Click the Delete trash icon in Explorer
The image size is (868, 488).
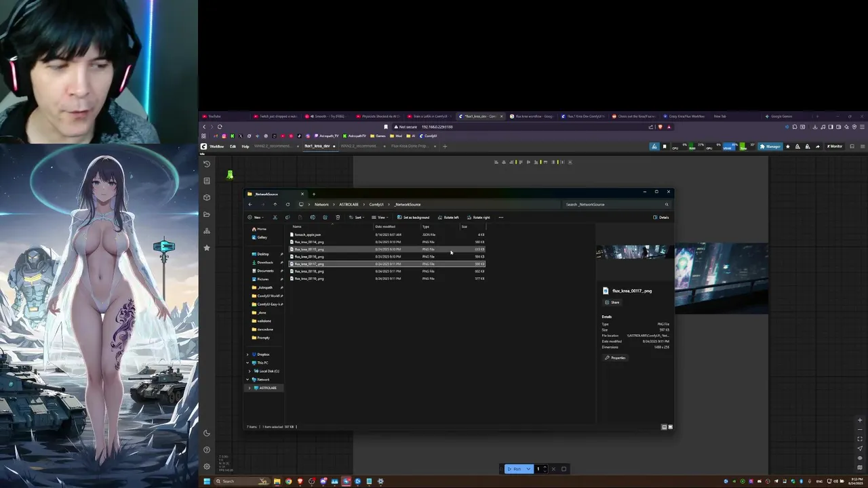(338, 218)
